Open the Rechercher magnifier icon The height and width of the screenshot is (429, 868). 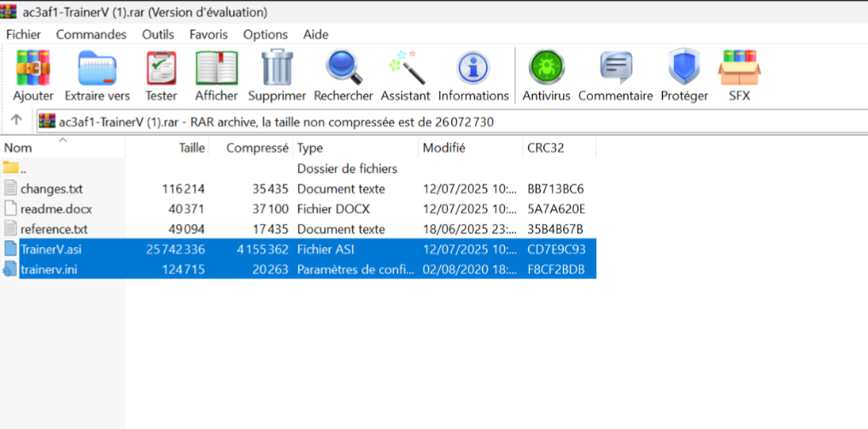[343, 68]
